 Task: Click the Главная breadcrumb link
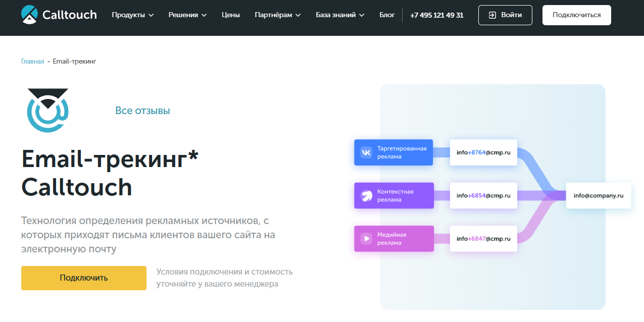[x=32, y=62]
